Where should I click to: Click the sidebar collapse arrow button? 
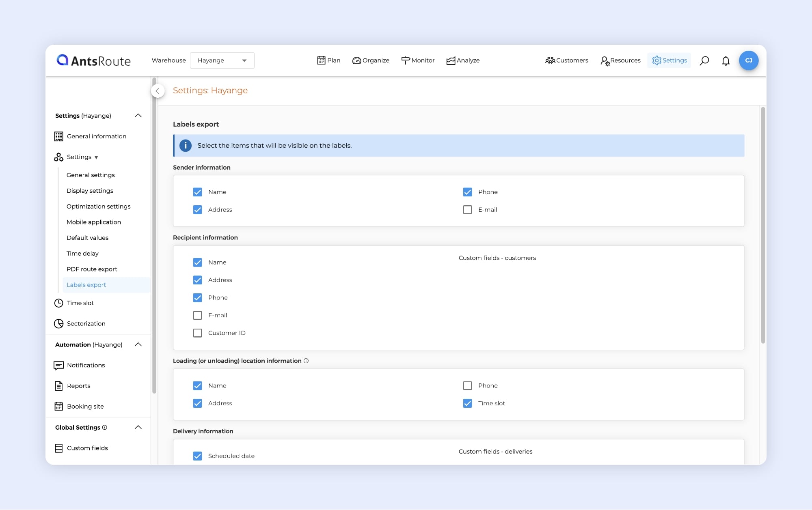158,91
